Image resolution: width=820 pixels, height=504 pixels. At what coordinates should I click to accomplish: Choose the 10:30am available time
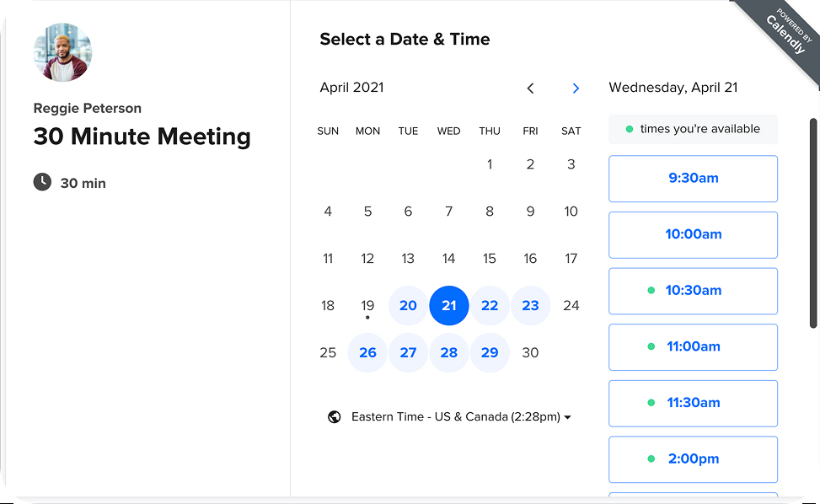(693, 291)
